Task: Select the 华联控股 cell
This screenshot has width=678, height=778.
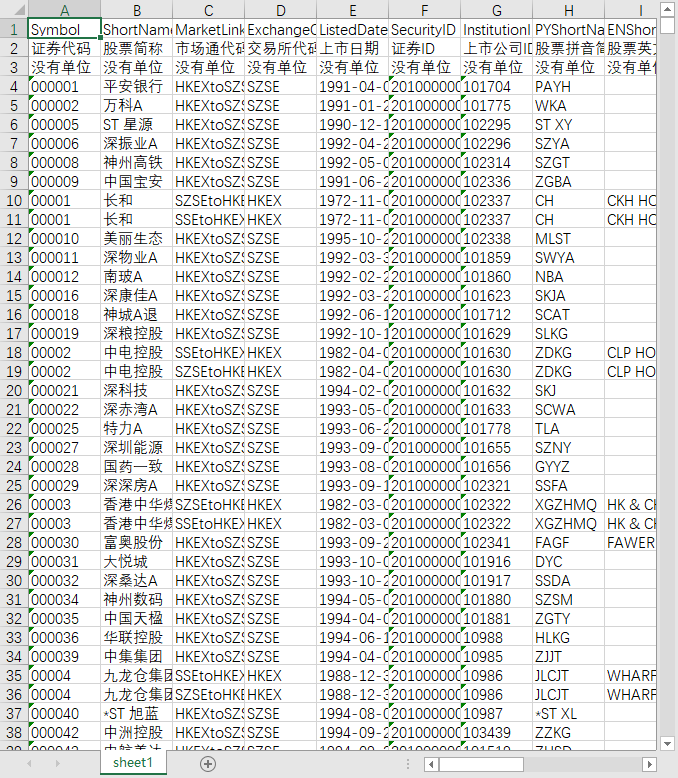Action: point(136,638)
